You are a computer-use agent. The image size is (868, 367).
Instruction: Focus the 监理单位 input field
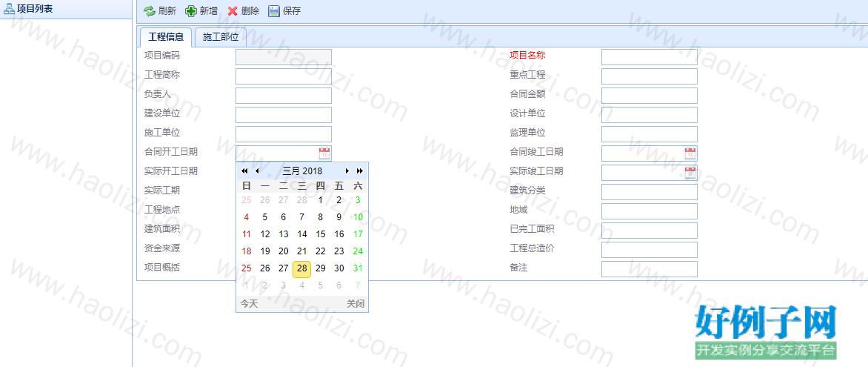click(650, 134)
